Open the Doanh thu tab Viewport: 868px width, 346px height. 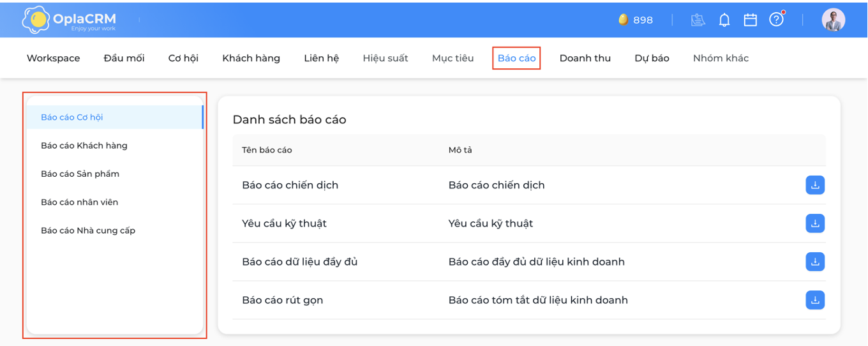pyautogui.click(x=585, y=58)
